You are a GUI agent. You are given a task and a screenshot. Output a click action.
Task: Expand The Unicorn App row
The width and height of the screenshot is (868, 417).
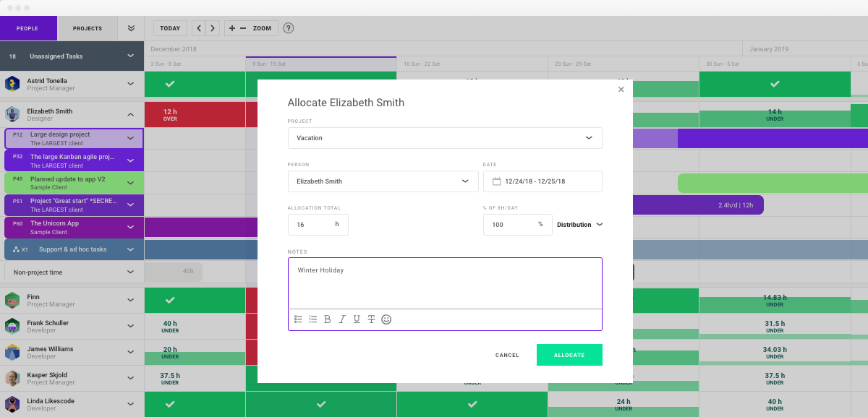pyautogui.click(x=130, y=227)
